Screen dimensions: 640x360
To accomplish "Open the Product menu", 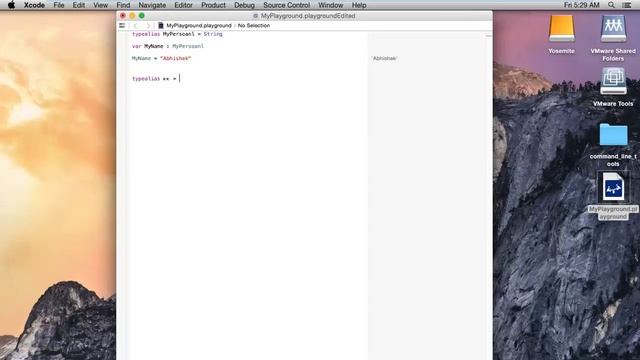I will click(213, 5).
